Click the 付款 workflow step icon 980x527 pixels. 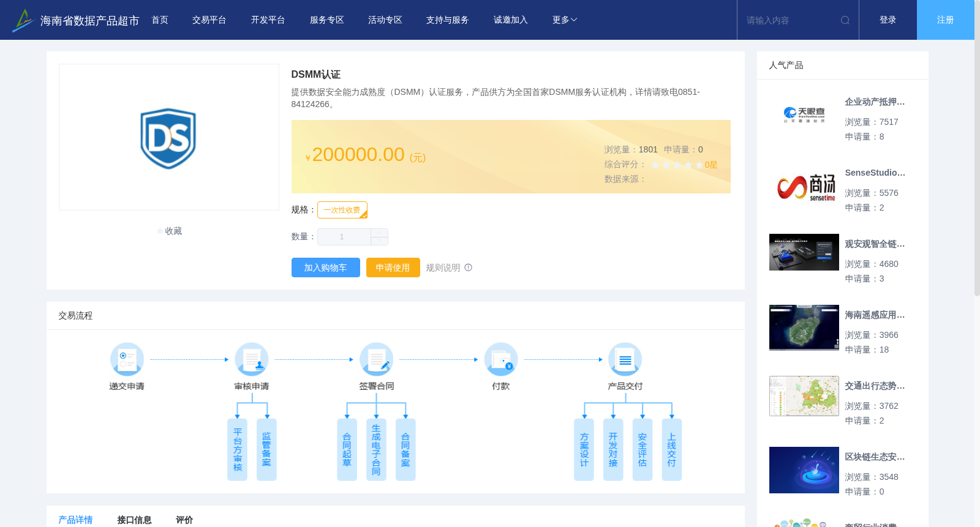(x=501, y=359)
